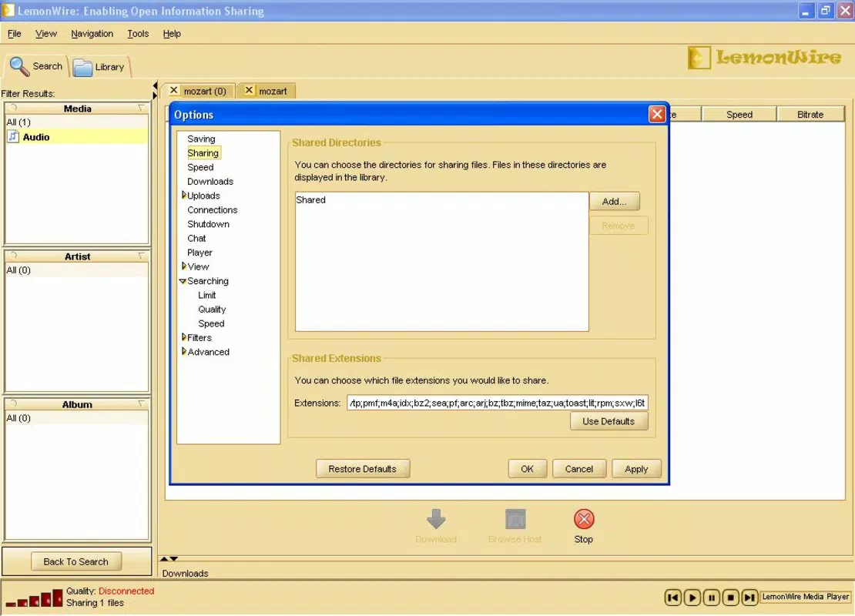Open the File menu
The height and width of the screenshot is (616, 855).
pos(14,34)
